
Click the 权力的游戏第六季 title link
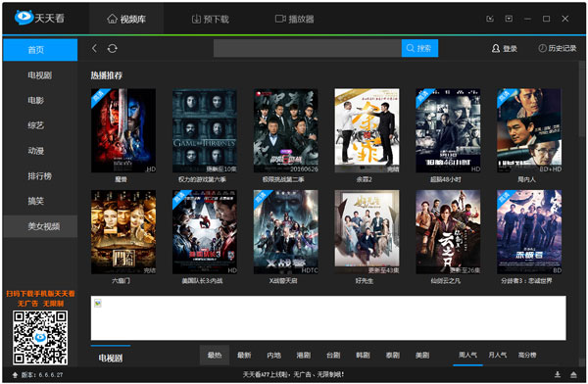coord(202,179)
